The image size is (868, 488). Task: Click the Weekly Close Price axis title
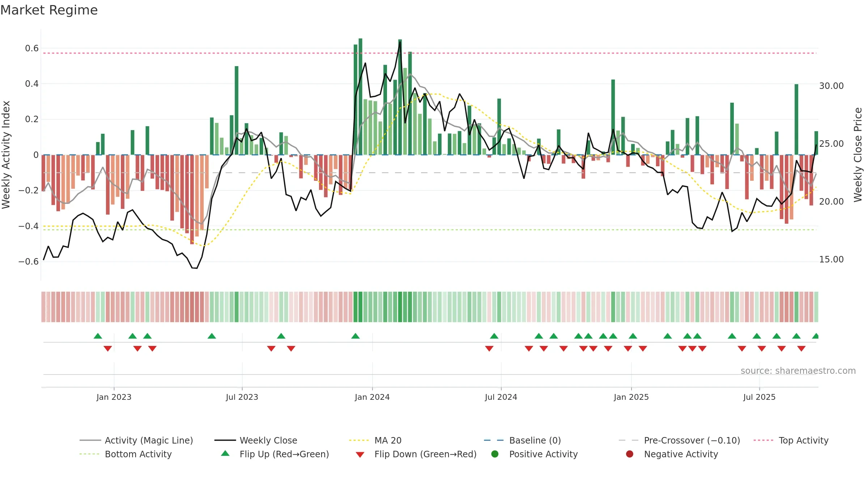coord(858,155)
